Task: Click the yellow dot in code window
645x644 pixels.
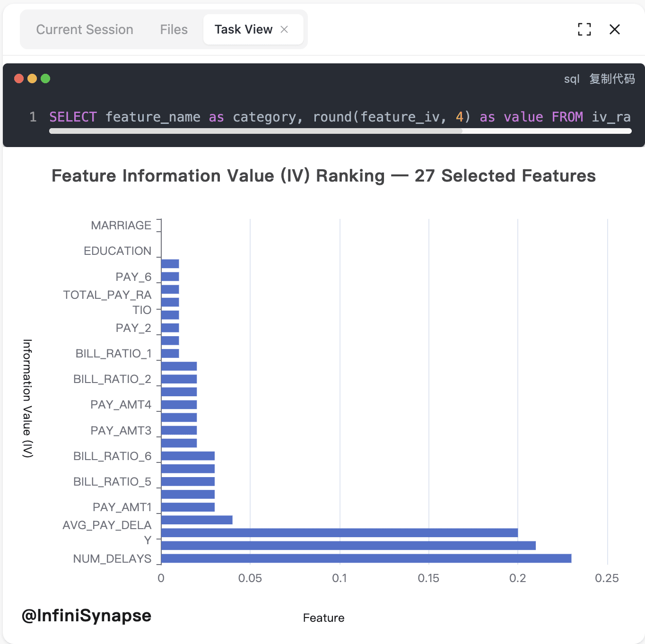Action: [32, 78]
